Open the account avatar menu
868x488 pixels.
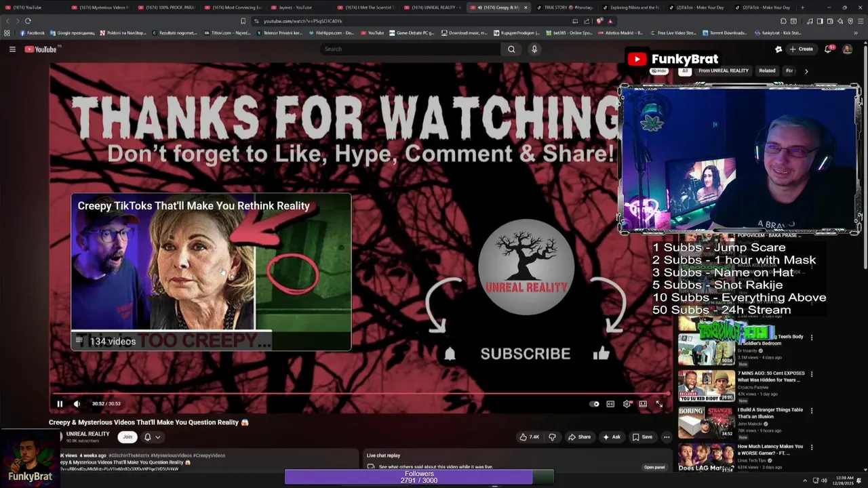coord(847,49)
